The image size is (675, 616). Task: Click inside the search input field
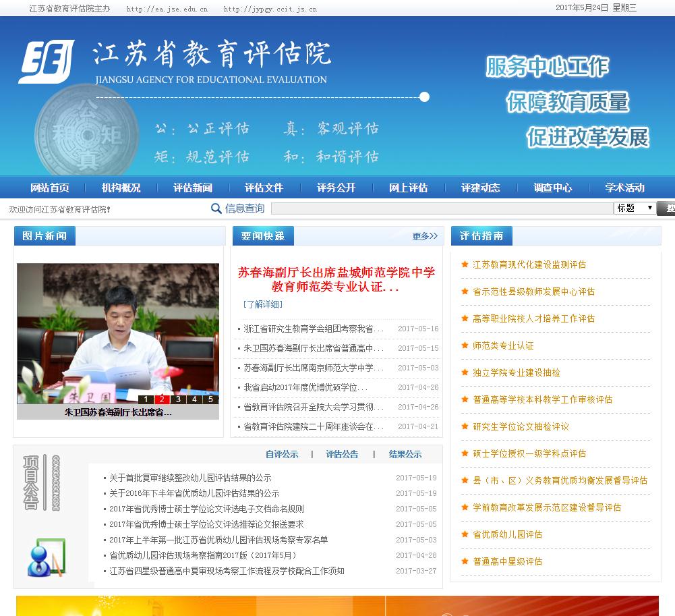coord(438,209)
